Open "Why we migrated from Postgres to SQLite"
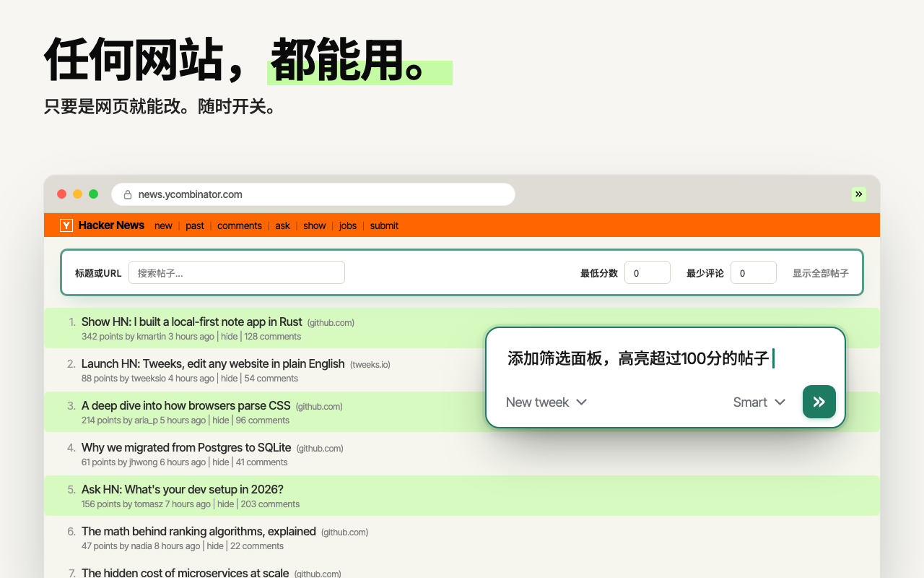 [186, 448]
